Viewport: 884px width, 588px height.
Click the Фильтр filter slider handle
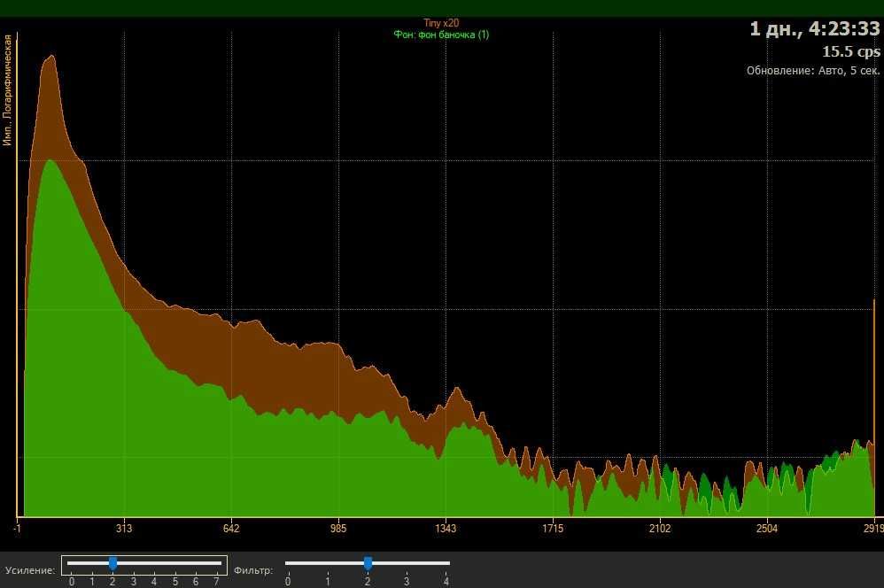click(x=368, y=563)
